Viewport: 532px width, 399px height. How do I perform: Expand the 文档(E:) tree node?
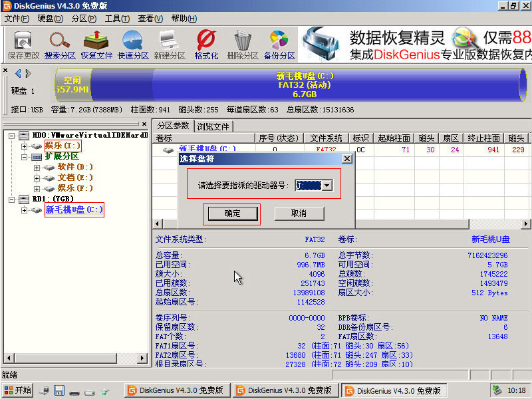[x=37, y=178]
